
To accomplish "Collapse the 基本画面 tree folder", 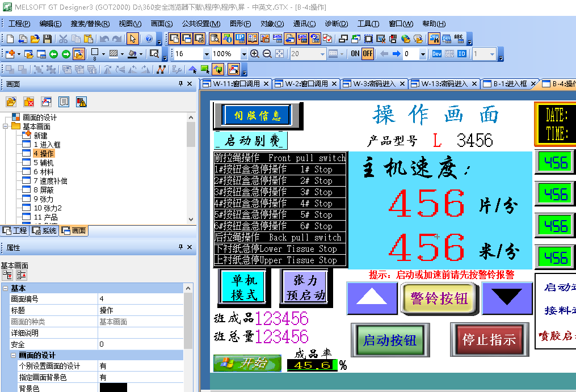I will pos(6,127).
